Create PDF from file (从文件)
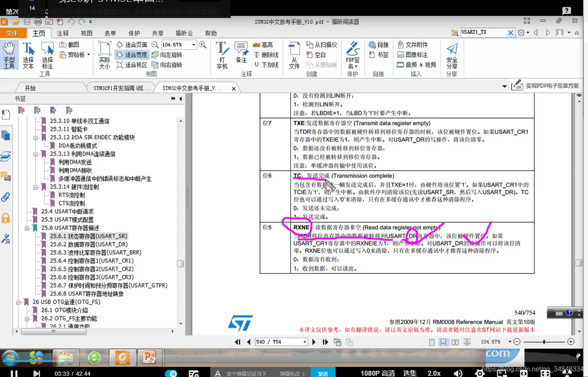This screenshot has width=588, height=377. coord(294,55)
